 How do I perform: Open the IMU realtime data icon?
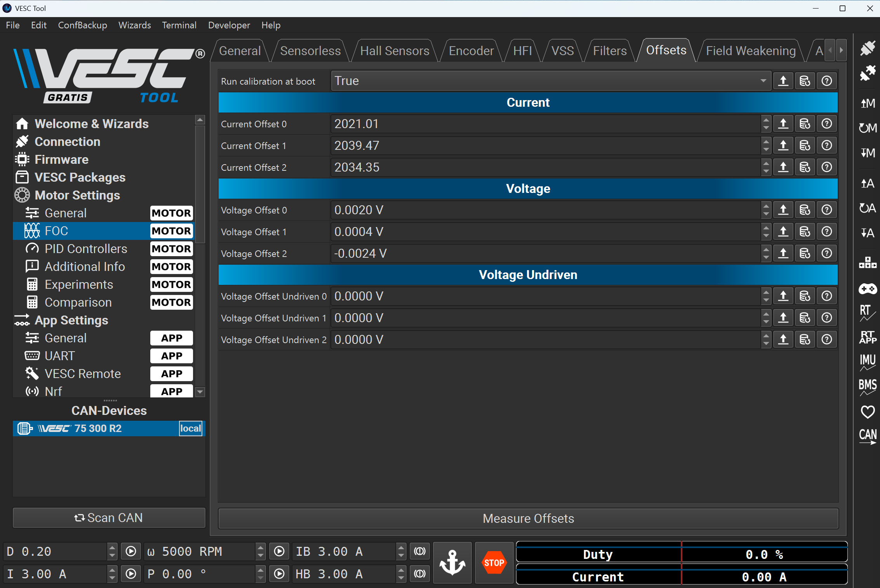click(x=867, y=362)
